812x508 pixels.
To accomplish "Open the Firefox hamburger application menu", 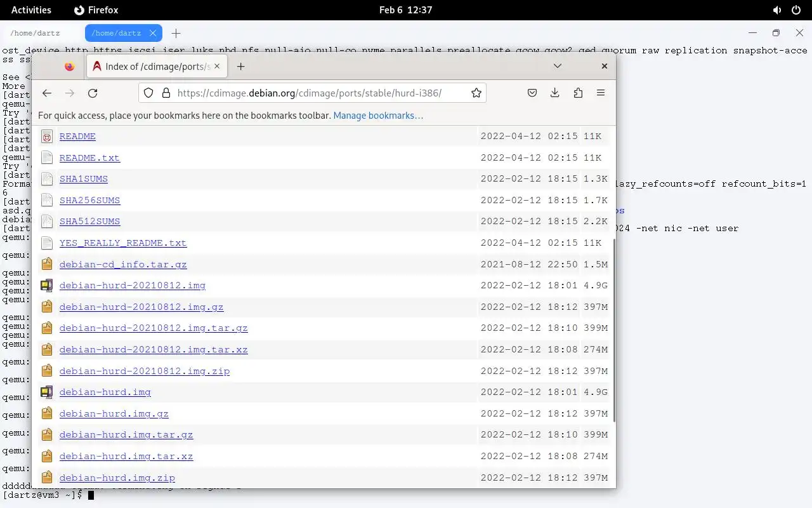I will click(x=601, y=93).
